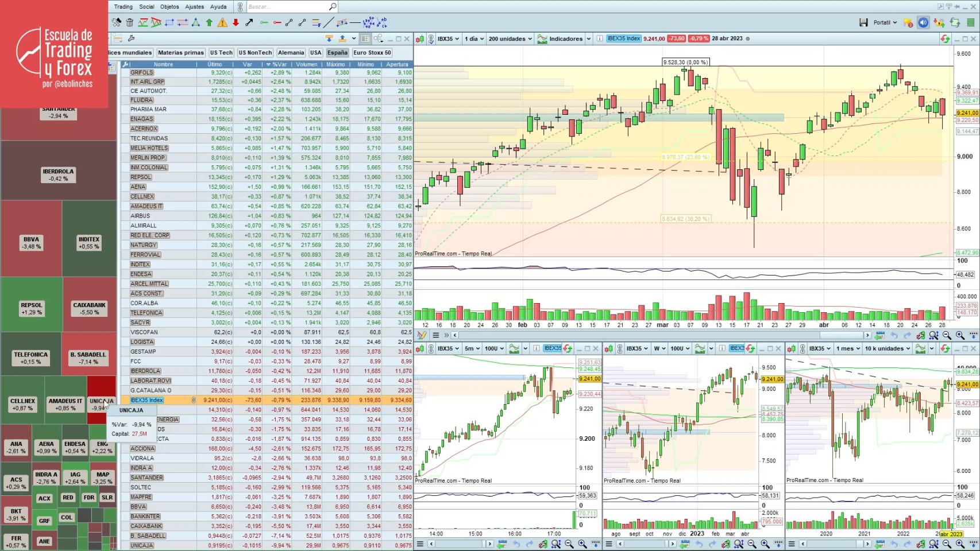Select the green horizontal line tool
Screen dimensions: 980x551
[x=264, y=22]
